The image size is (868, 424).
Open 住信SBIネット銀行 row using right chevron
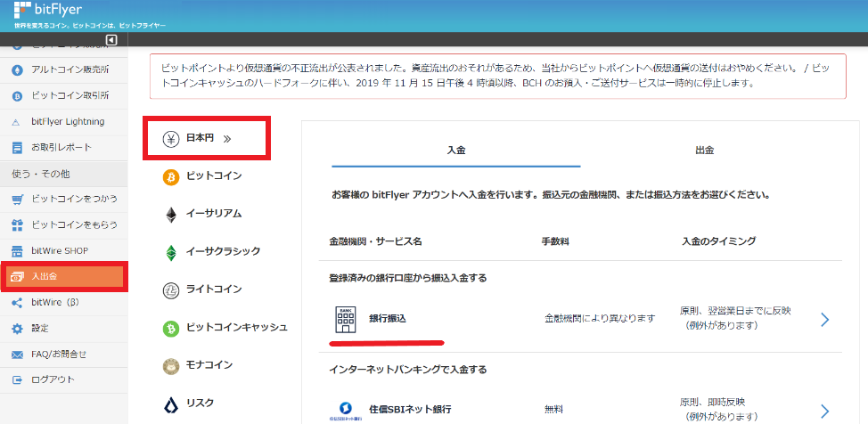tap(825, 411)
